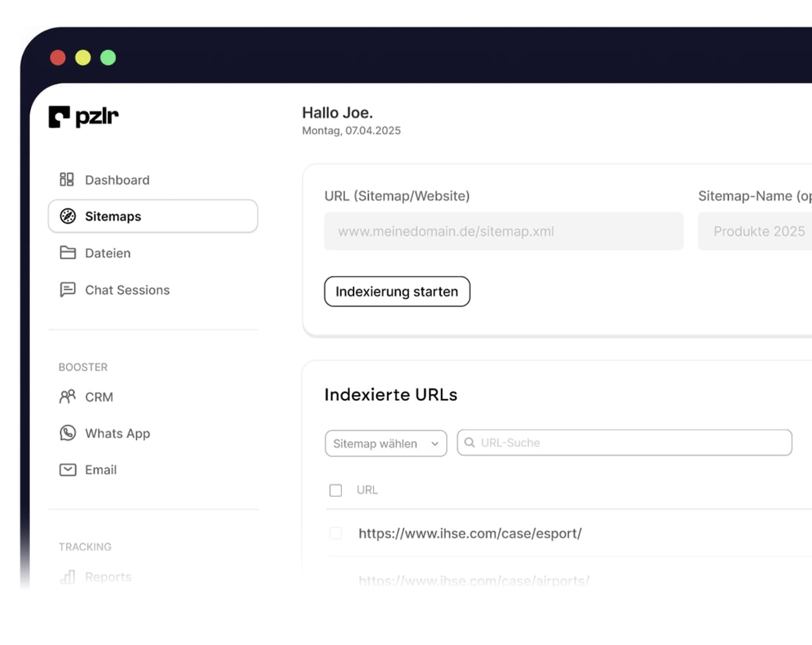Focus the URL (Sitemap/Website) input field
Image resolution: width=812 pixels, height=645 pixels.
[x=503, y=231]
